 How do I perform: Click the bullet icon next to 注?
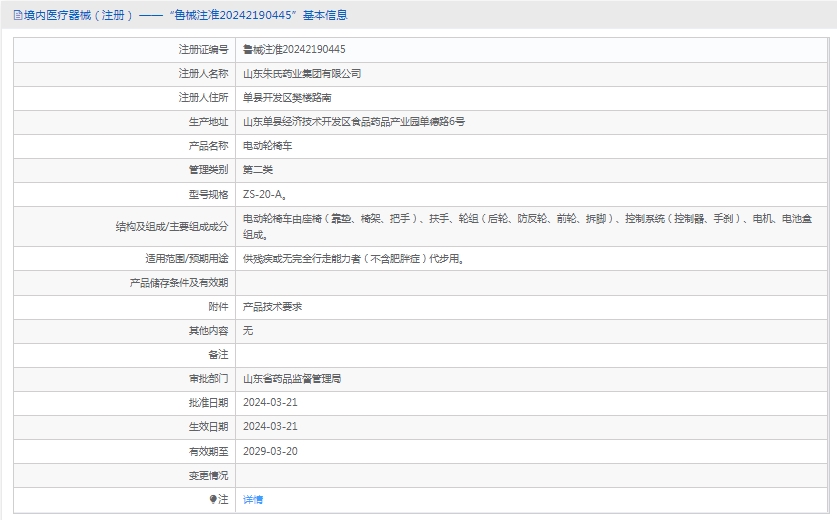click(213, 500)
